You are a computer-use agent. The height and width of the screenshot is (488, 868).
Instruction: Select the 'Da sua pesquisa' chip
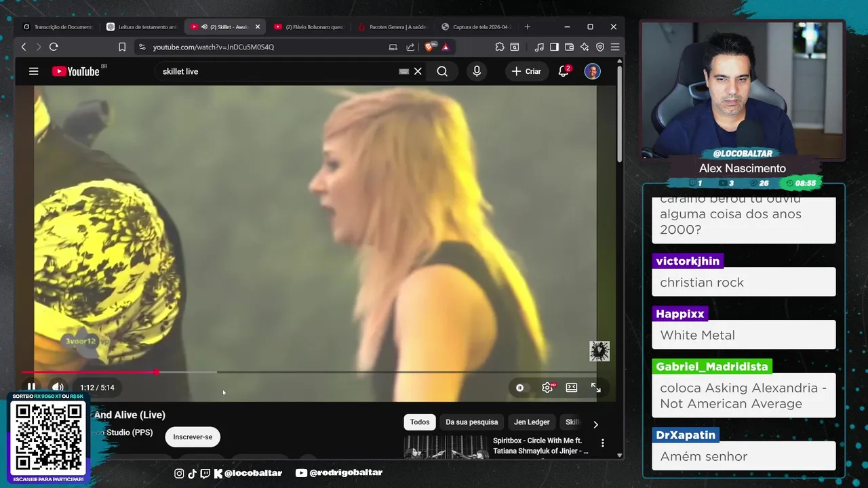tap(472, 422)
